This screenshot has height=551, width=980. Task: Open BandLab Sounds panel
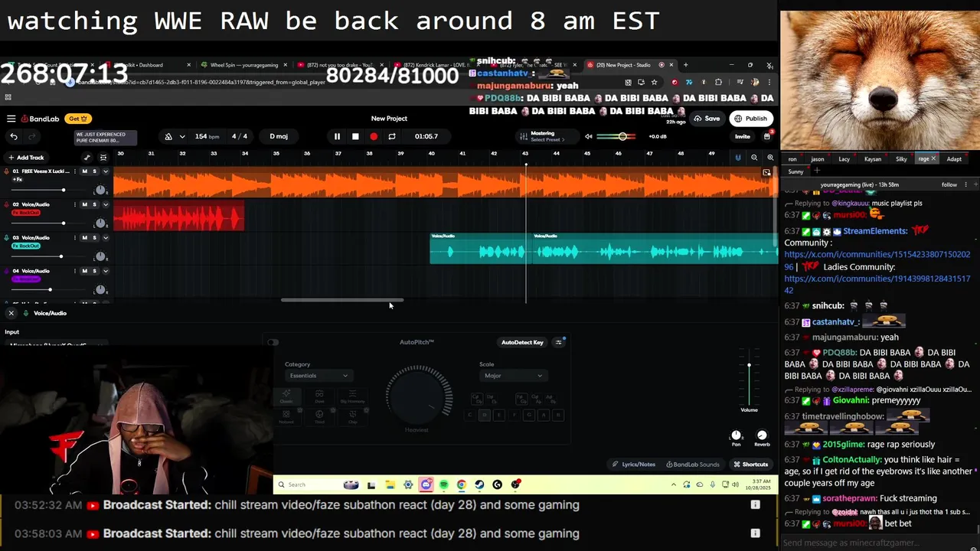coord(693,465)
